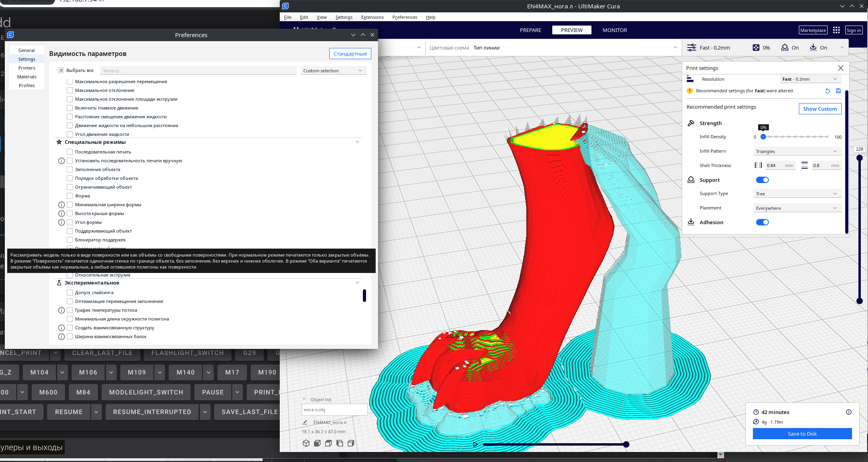Open the Support Type Tree dropdown

[x=796, y=194]
